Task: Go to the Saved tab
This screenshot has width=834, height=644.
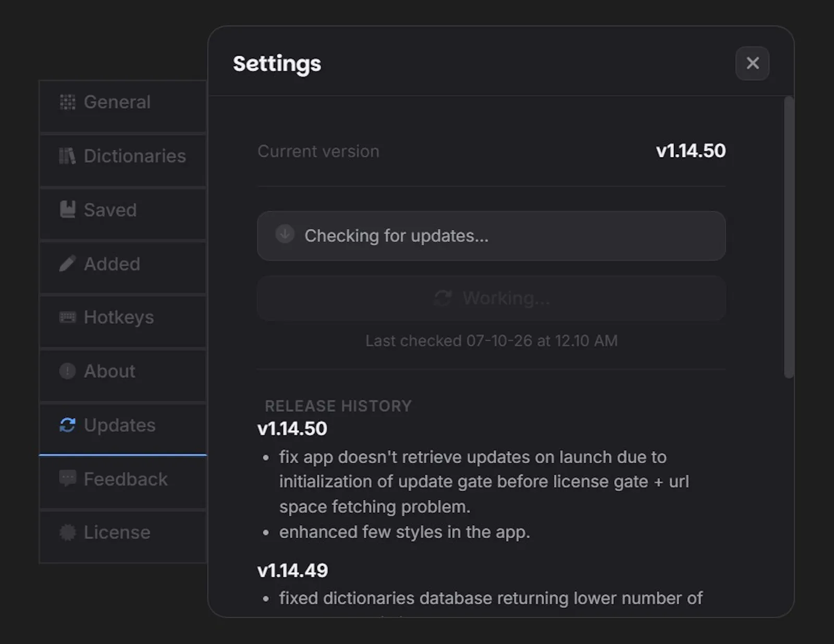Action: coord(123,214)
